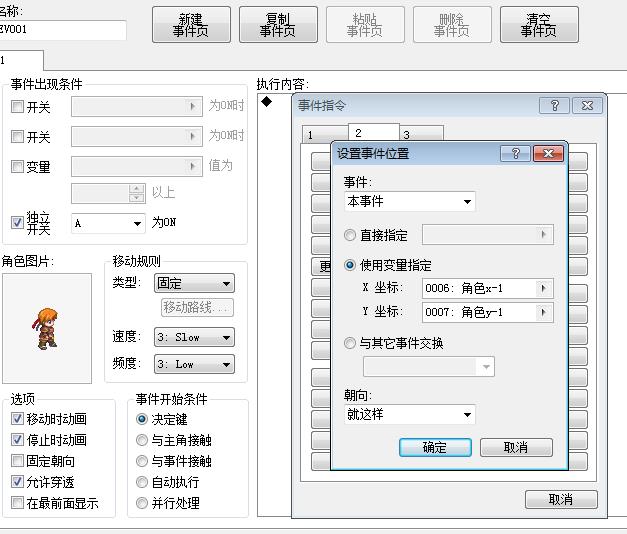Choose 并行处理 trigger condition
This screenshot has height=534, width=627.
tap(142, 503)
